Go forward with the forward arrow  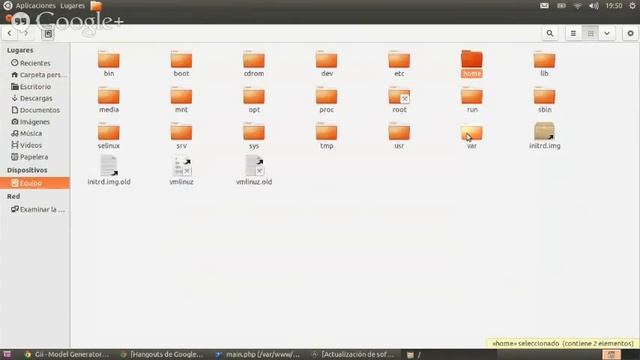[26, 33]
